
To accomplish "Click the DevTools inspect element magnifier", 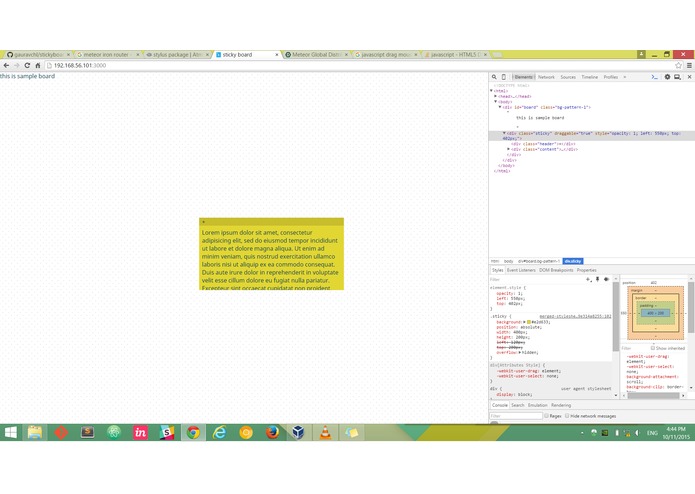I will 494,77.
